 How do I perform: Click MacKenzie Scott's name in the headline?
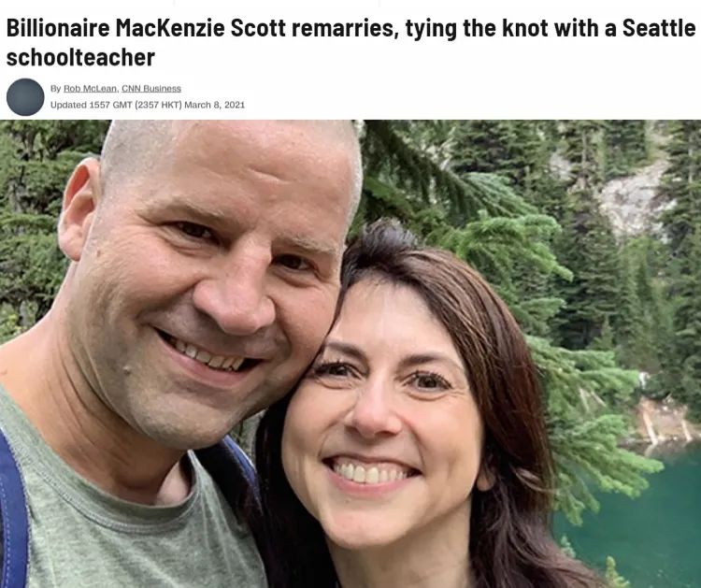pos(201,28)
